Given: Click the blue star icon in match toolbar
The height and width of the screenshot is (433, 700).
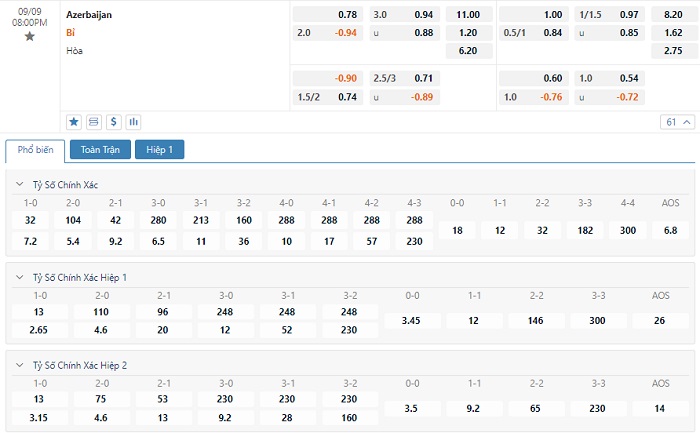Looking at the screenshot, I should coord(74,122).
